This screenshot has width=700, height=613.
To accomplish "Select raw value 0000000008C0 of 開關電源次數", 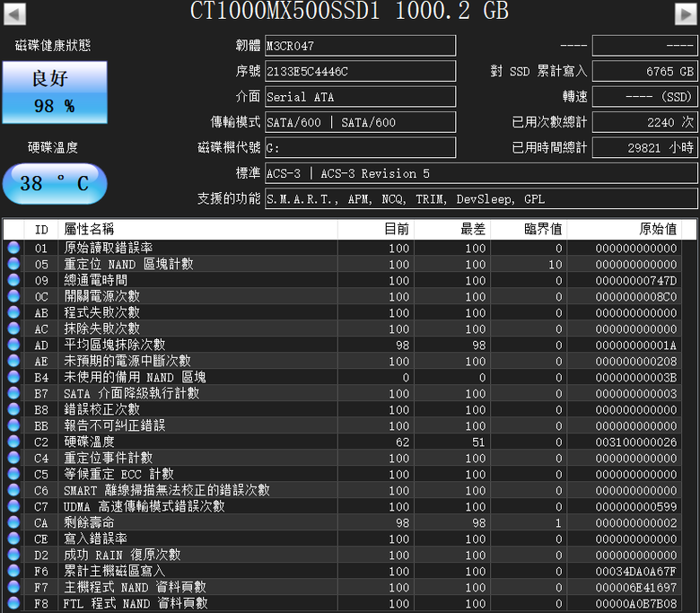I will (636, 297).
